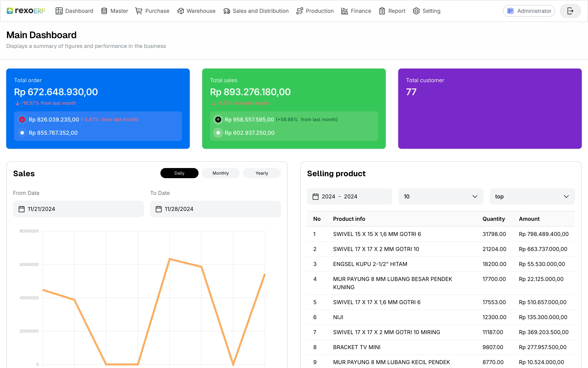Open the Sales and Distribution menu
Image resolution: width=588 pixels, height=368 pixels.
click(256, 11)
